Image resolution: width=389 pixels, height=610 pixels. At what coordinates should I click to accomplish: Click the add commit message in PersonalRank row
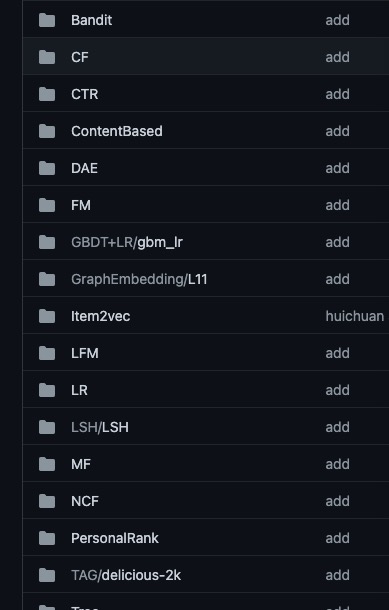pyautogui.click(x=337, y=538)
